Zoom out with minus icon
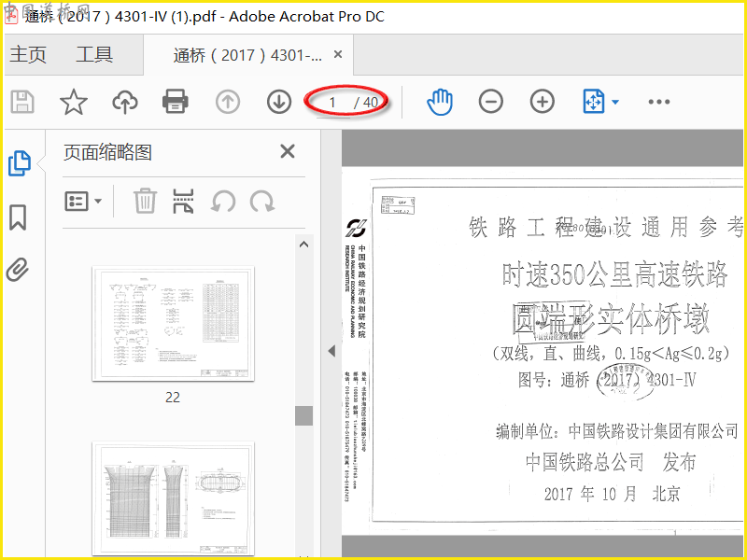This screenshot has width=747, height=560. pos(491,102)
